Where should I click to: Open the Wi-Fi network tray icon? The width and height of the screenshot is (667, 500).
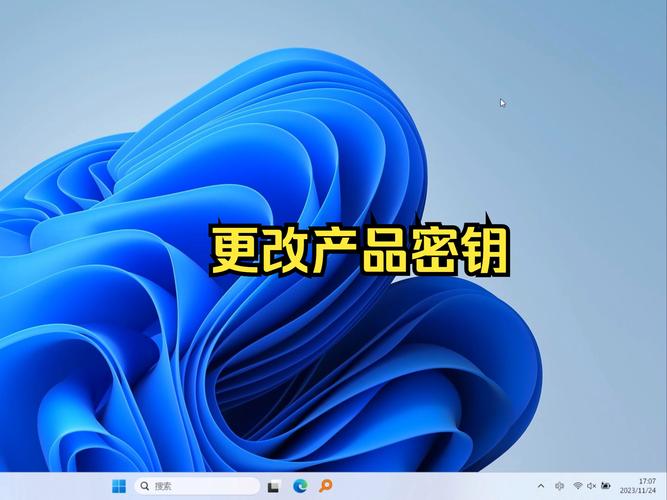click(578, 486)
